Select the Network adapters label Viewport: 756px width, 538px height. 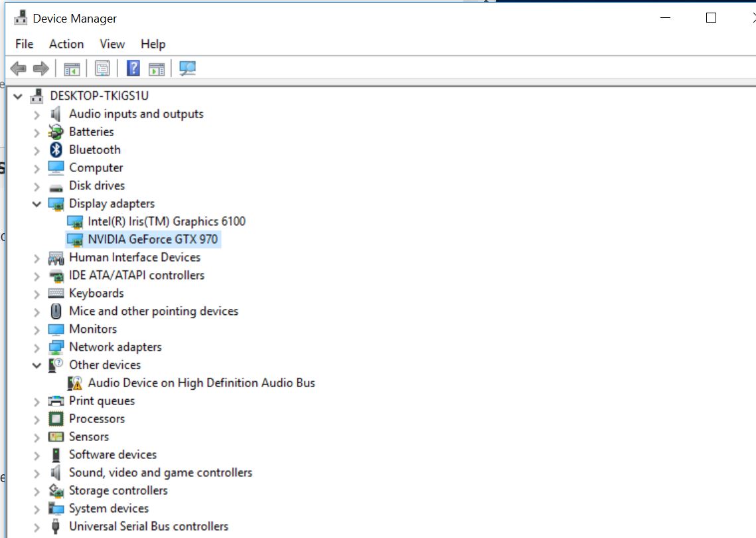(x=115, y=347)
